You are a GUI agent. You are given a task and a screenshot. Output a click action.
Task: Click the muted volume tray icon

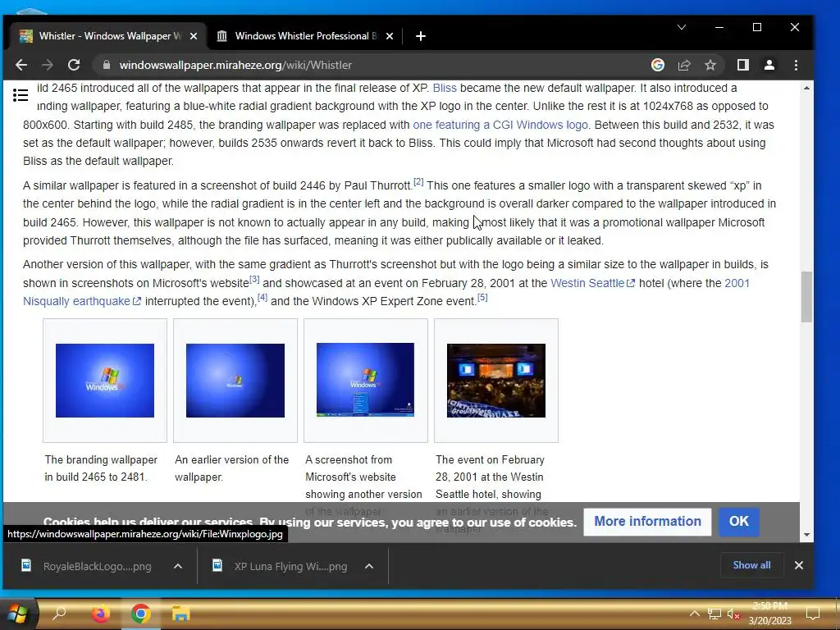tap(733, 614)
